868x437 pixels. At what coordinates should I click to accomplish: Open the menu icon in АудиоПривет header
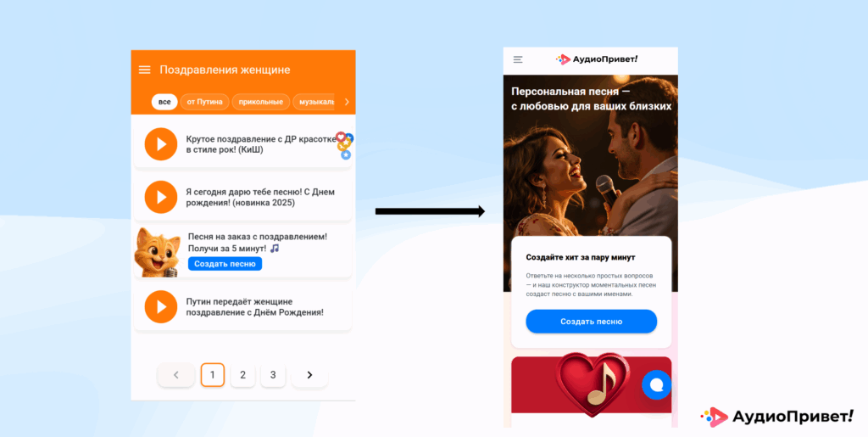pyautogui.click(x=518, y=59)
